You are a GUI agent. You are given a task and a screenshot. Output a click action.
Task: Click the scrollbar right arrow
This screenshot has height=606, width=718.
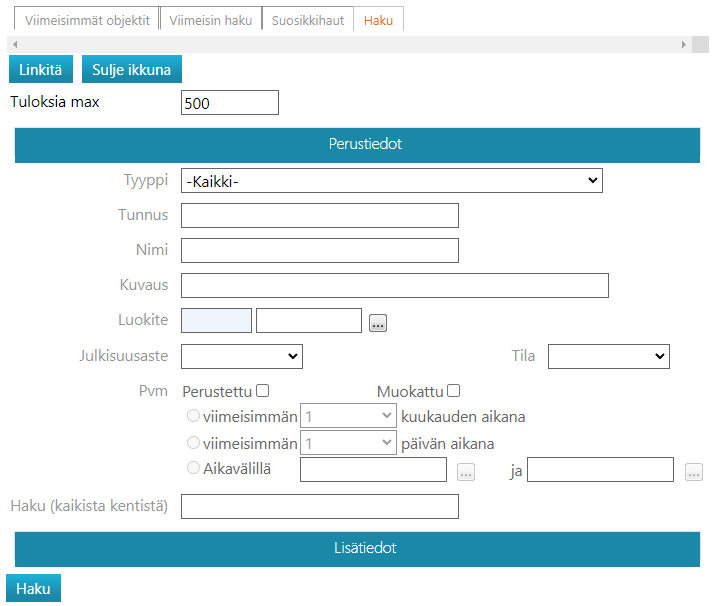(684, 45)
